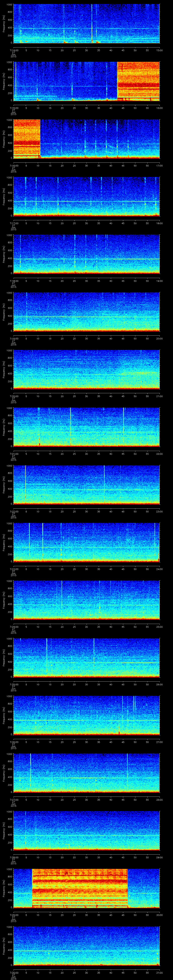
Task: Click the 22:00 end time label
Action: (159, 454)
